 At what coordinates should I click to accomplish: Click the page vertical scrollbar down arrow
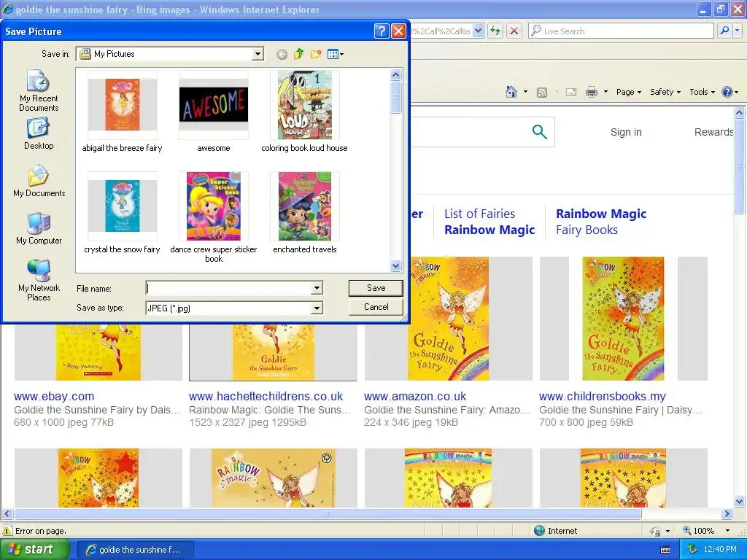click(739, 501)
